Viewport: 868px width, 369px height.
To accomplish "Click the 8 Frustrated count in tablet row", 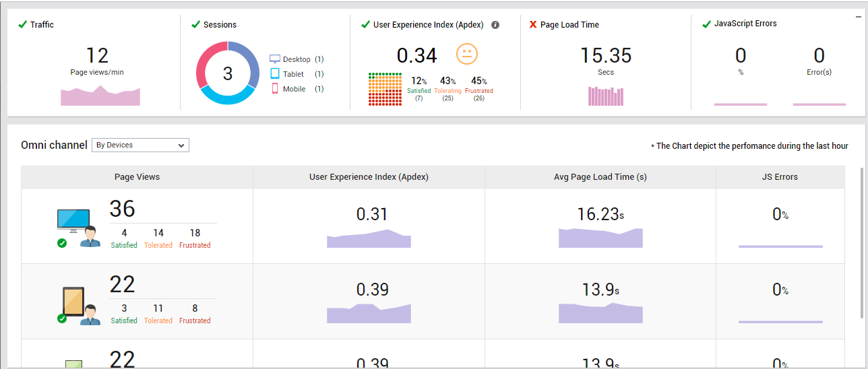I will click(195, 308).
